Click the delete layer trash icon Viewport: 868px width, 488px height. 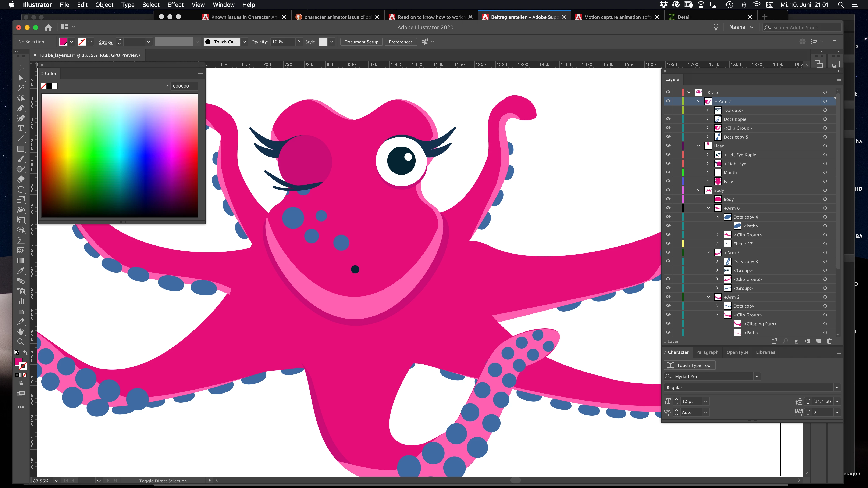coord(829,341)
